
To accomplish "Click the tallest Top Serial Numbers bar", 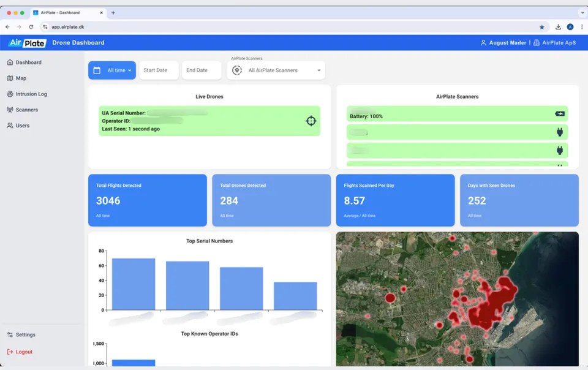I will click(134, 284).
